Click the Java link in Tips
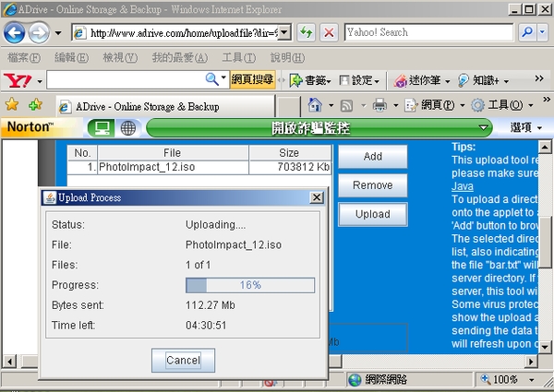The height and width of the screenshot is (392, 554). click(x=463, y=186)
